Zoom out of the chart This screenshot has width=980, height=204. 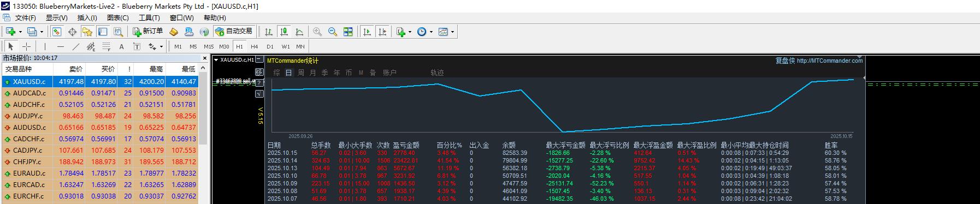[333, 32]
